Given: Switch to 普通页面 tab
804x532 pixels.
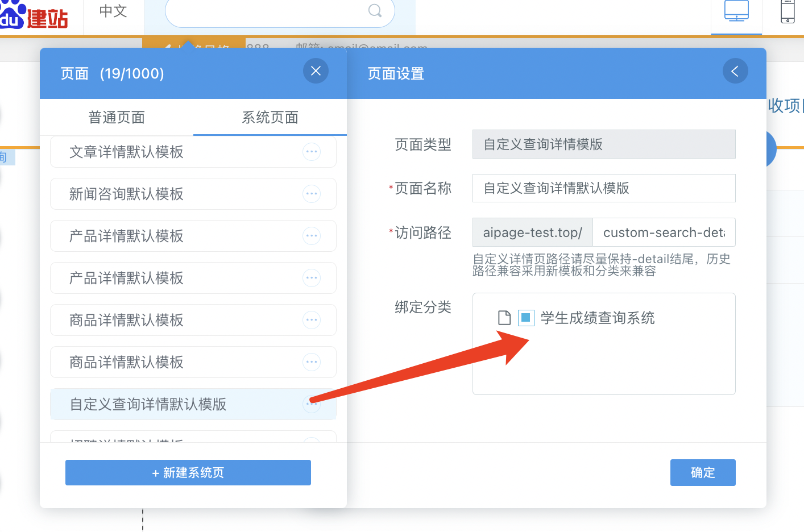Looking at the screenshot, I should (x=117, y=118).
